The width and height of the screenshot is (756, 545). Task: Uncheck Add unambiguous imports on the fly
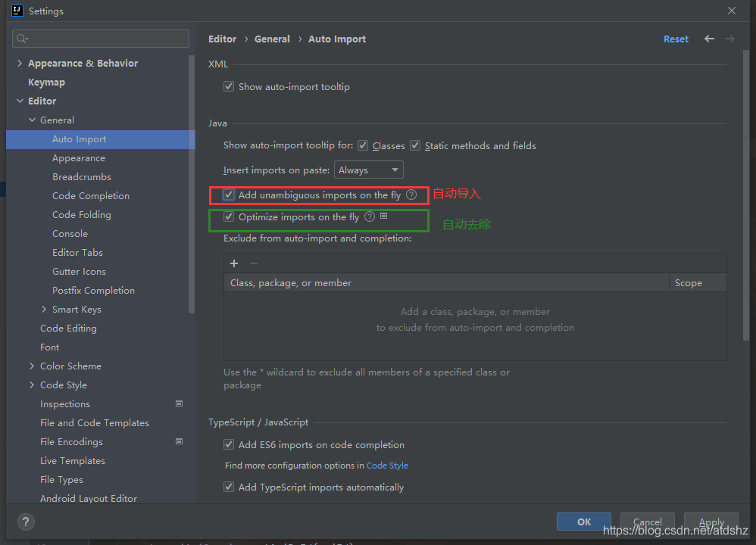click(x=229, y=195)
